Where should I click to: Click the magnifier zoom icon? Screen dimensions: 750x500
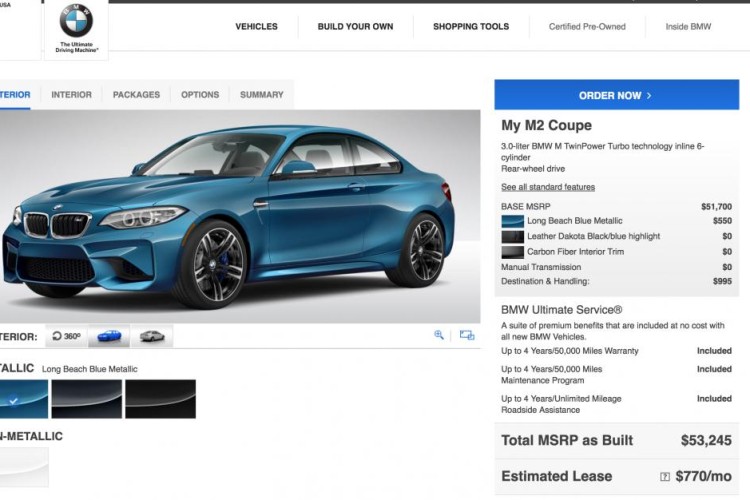point(439,335)
